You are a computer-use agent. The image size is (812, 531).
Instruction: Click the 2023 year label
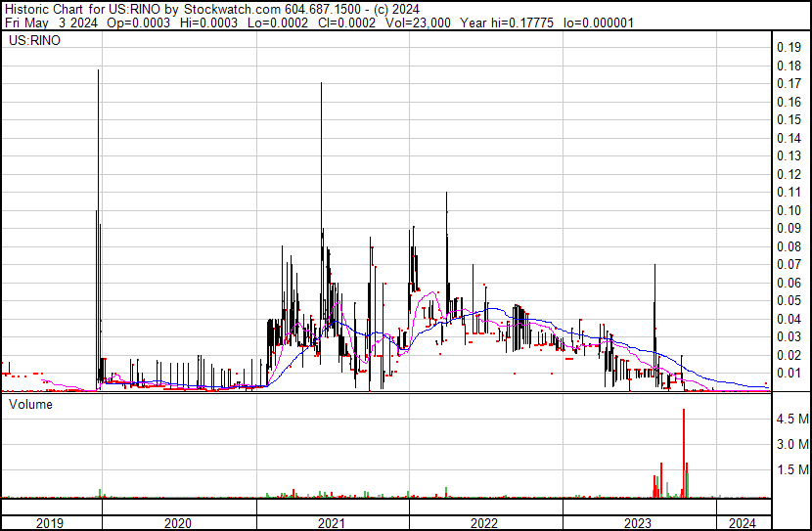(x=637, y=523)
